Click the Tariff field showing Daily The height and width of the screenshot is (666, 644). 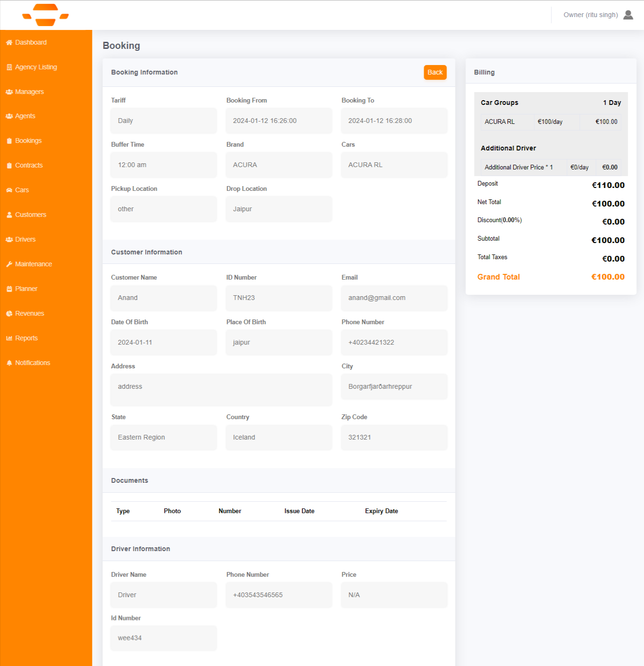click(x=164, y=121)
